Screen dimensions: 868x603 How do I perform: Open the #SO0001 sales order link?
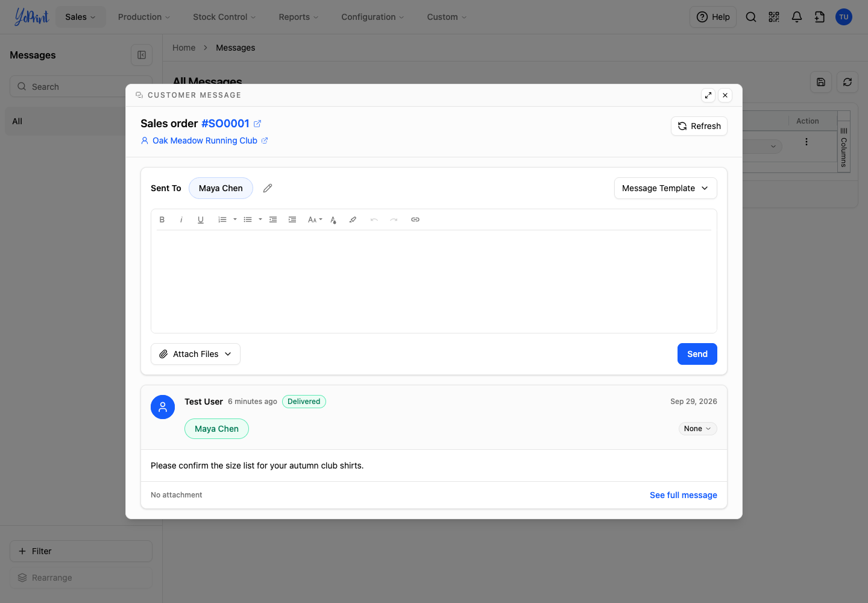pyautogui.click(x=225, y=124)
